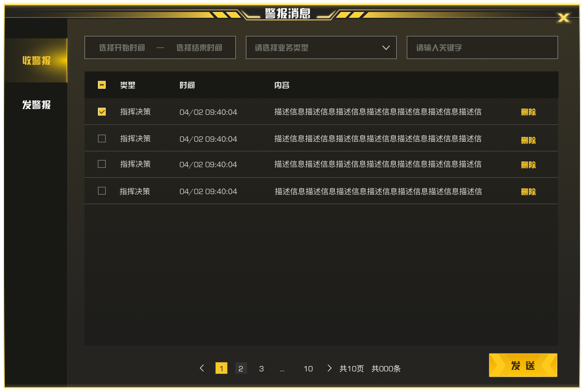Switch to the 收警报 tab
584x392 pixels.
[x=36, y=61]
